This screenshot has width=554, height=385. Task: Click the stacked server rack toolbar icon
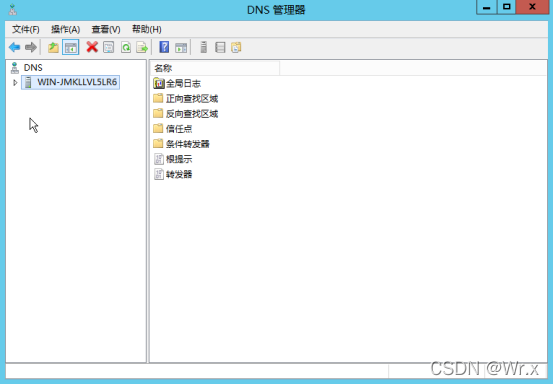pyautogui.click(x=220, y=47)
